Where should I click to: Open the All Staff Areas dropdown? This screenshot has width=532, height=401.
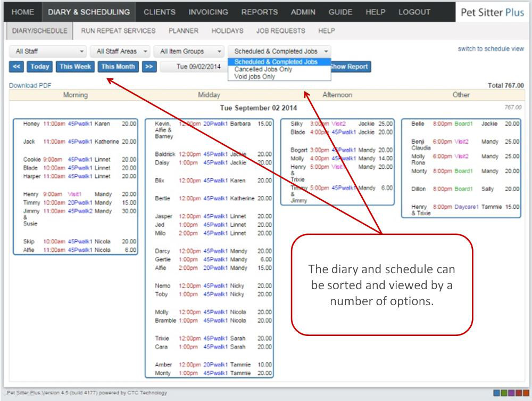pyautogui.click(x=120, y=51)
